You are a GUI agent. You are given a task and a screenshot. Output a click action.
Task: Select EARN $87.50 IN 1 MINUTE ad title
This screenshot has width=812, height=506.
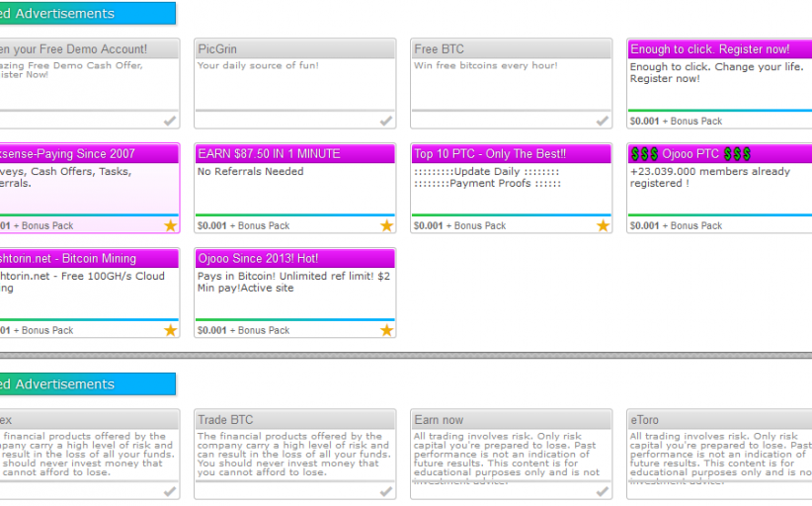coord(269,154)
